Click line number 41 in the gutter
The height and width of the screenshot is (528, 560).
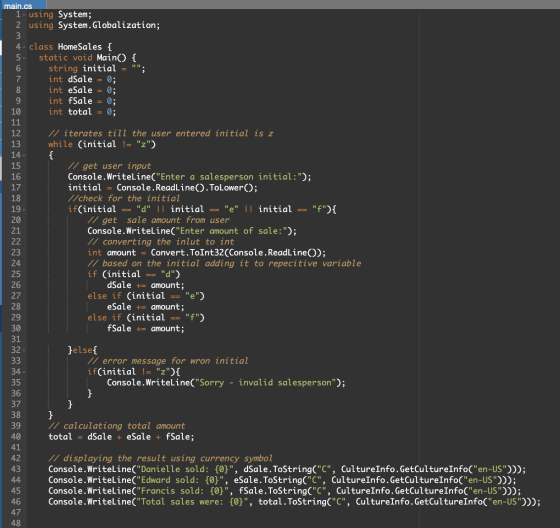point(16,448)
